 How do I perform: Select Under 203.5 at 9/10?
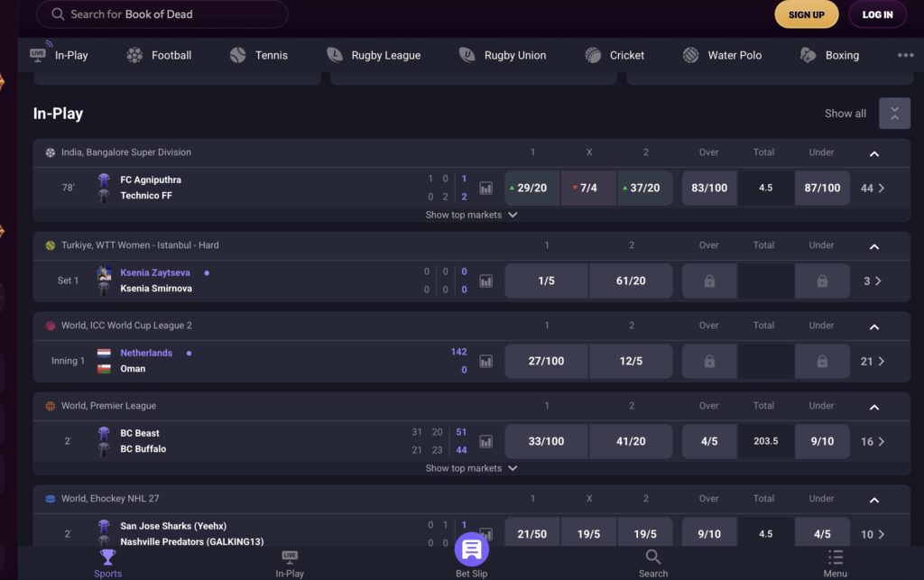[822, 441]
